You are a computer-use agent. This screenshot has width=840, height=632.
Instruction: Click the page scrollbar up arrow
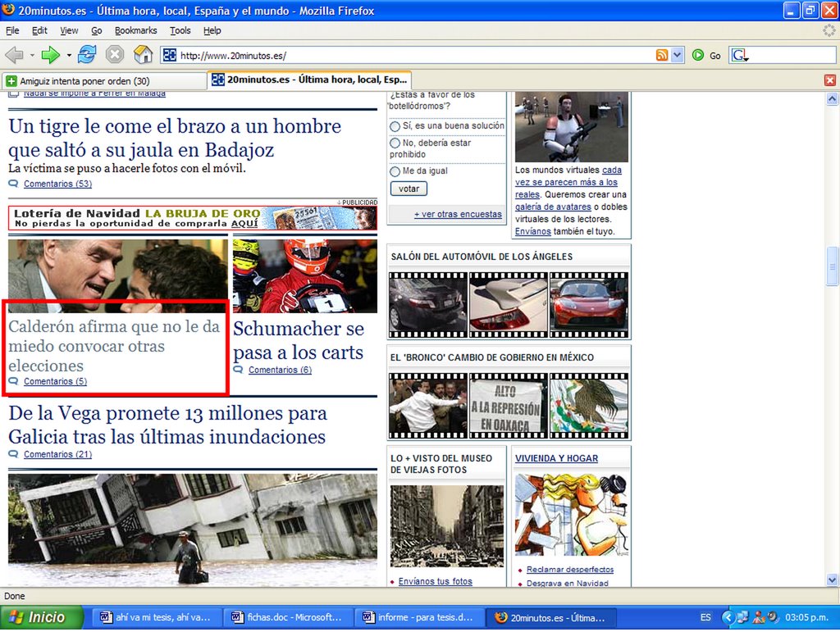click(832, 98)
